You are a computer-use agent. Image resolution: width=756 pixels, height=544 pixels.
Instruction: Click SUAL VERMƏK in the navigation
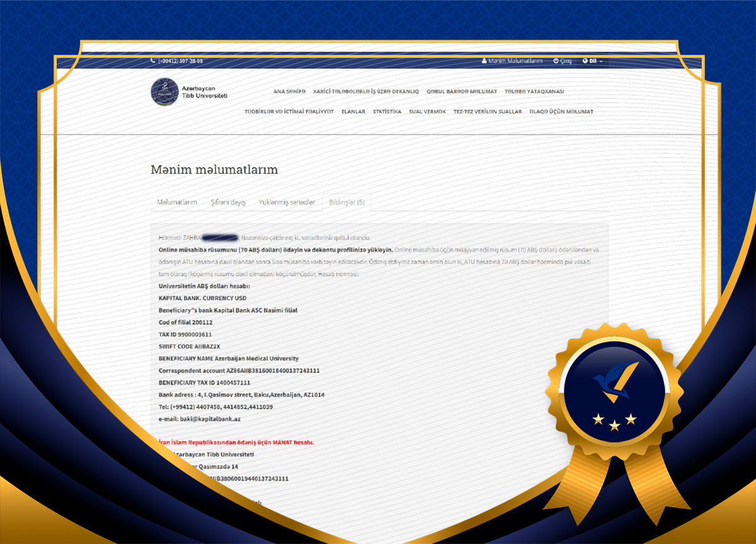pos(427,112)
